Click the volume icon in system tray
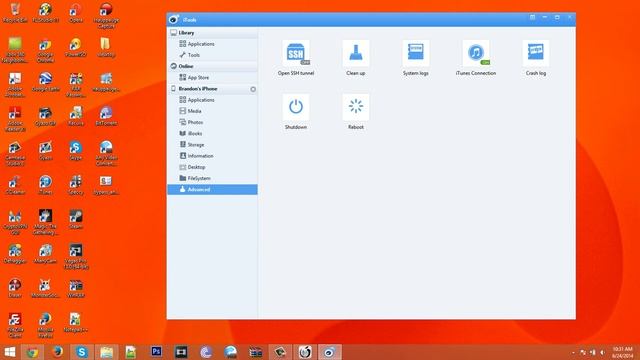 pyautogui.click(x=602, y=352)
